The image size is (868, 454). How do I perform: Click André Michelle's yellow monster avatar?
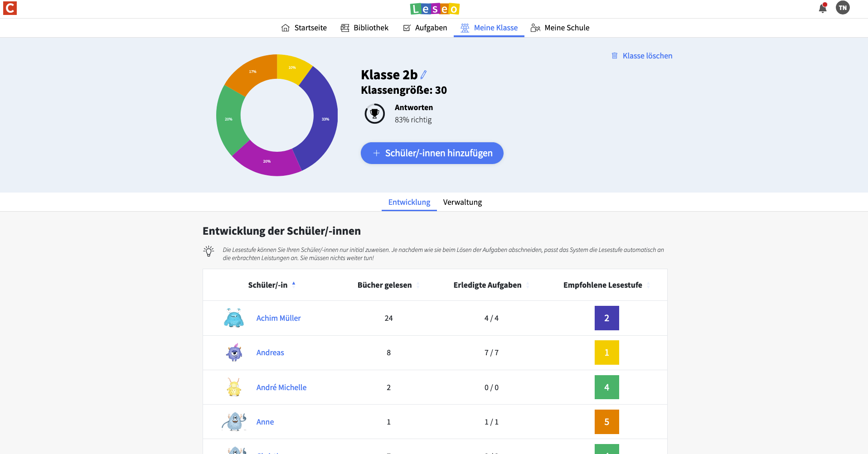[234, 387]
